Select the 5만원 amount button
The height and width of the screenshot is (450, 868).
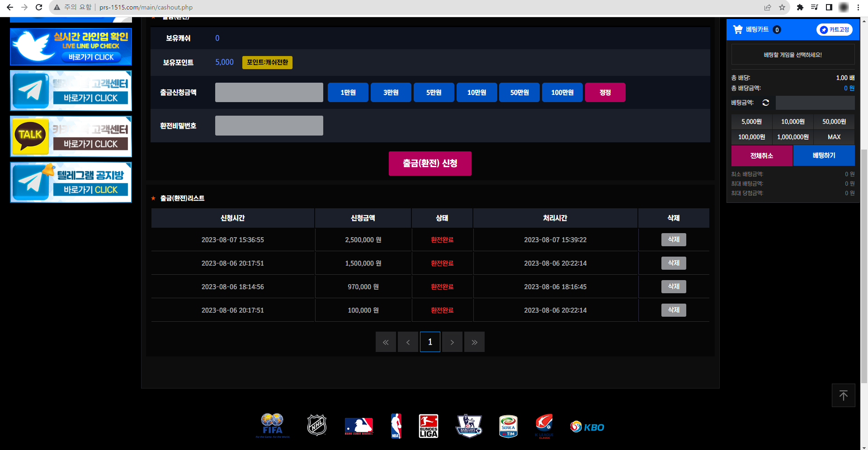tap(434, 92)
